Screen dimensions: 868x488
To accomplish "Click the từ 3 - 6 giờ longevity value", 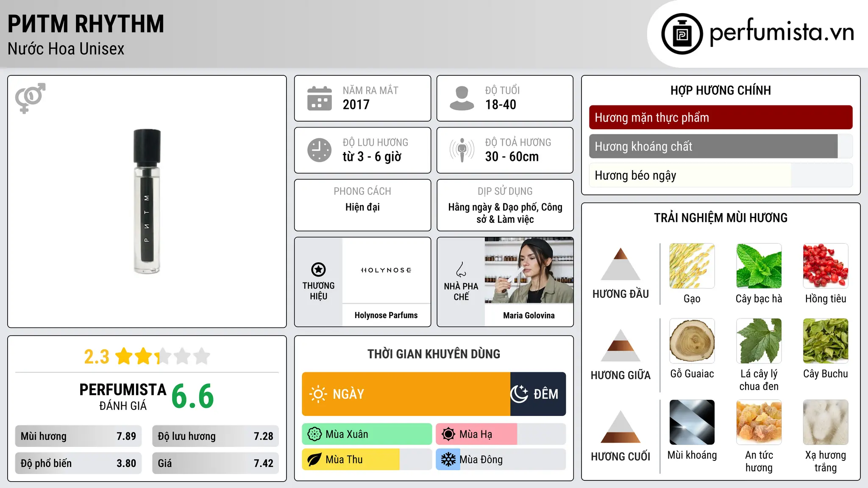I will (x=372, y=157).
